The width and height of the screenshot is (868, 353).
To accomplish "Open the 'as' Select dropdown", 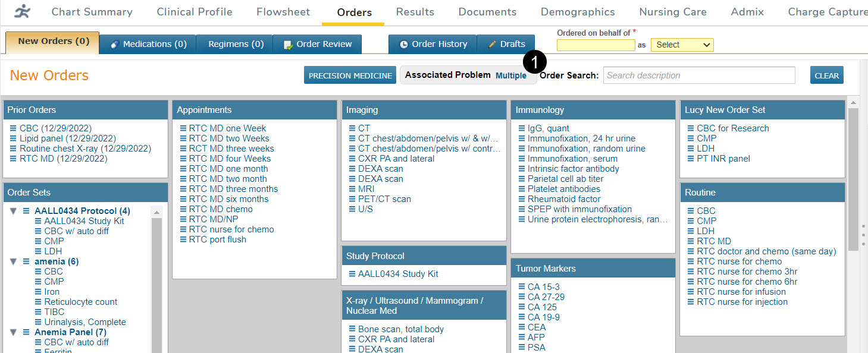I will tap(682, 45).
